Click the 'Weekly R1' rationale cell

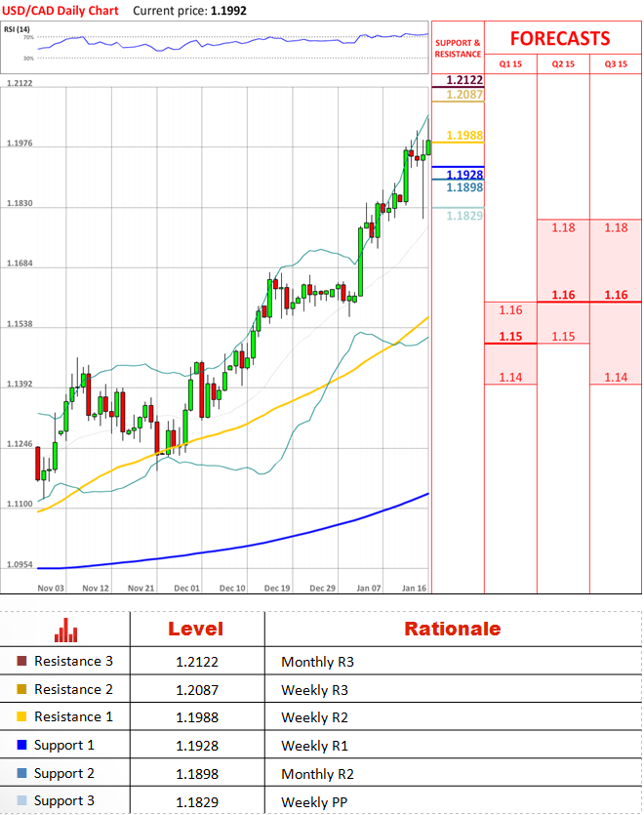(314, 746)
